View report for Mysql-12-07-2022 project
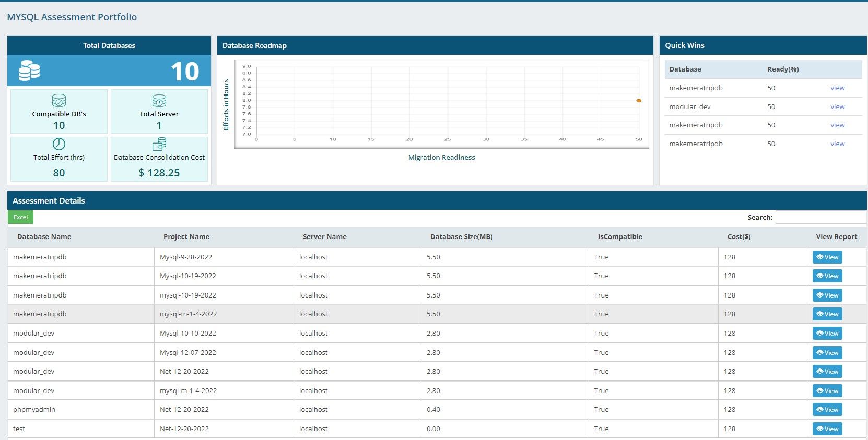Image resolution: width=868 pixels, height=440 pixels. pos(827,352)
